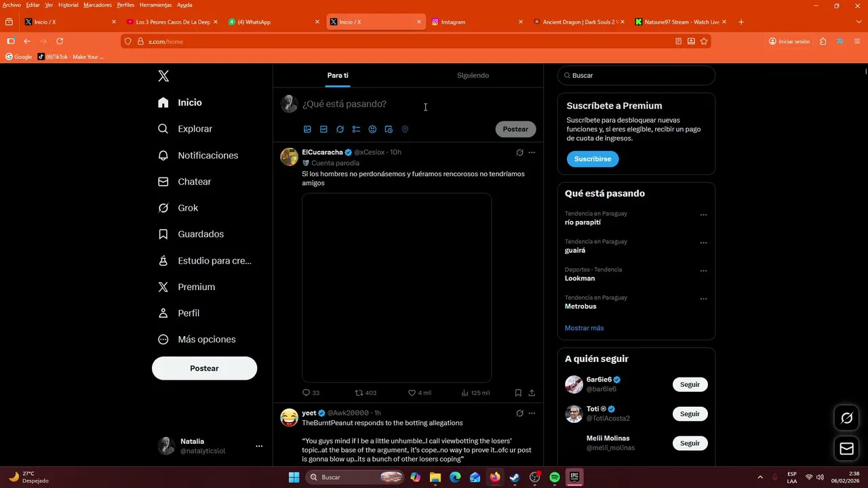Image resolution: width=868 pixels, height=488 pixels.
Task: Follow 6ar6ie6 with Seguir button
Action: (690, 384)
